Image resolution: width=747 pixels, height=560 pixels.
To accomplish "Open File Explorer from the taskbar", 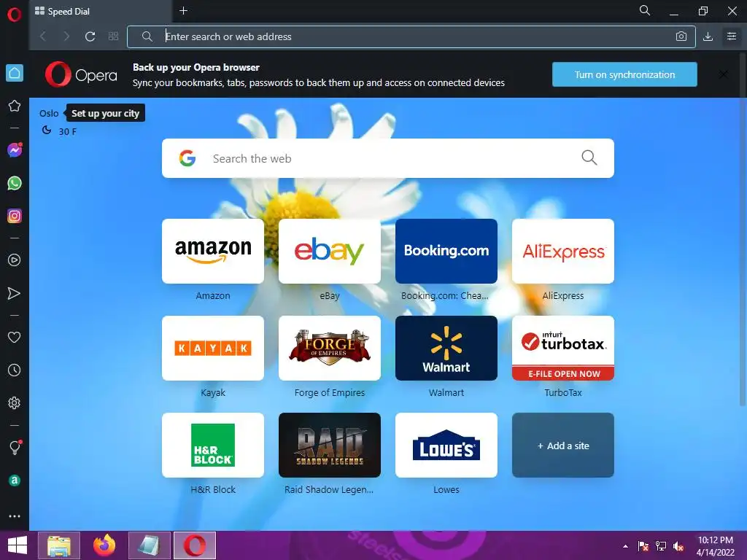I will click(59, 545).
